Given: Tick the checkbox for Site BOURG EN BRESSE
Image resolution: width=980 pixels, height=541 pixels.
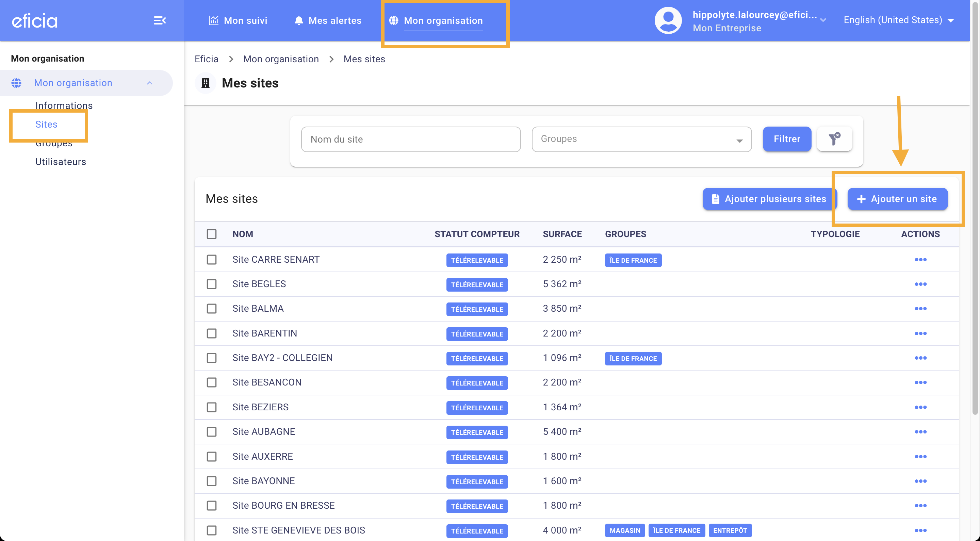Looking at the screenshot, I should [x=212, y=506].
